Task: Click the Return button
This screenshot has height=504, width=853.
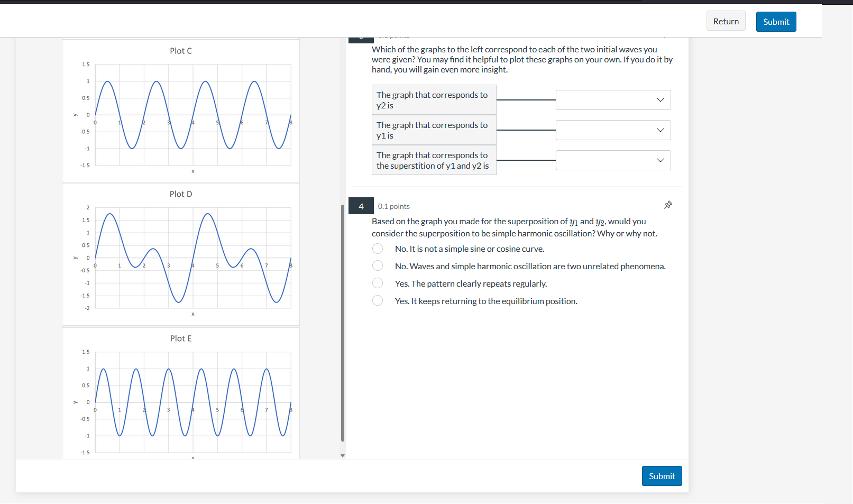Action: [x=725, y=21]
